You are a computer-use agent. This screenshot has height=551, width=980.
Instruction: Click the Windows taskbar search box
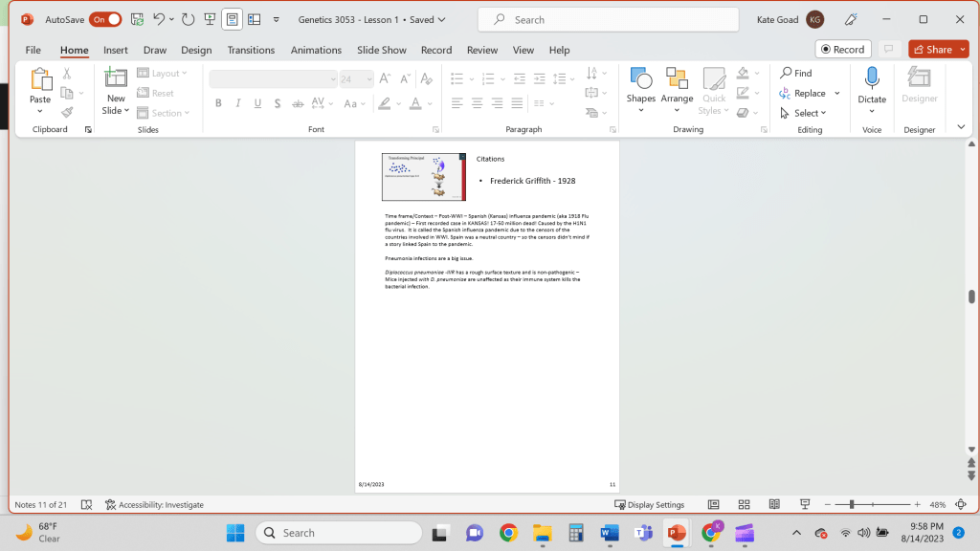click(x=339, y=533)
